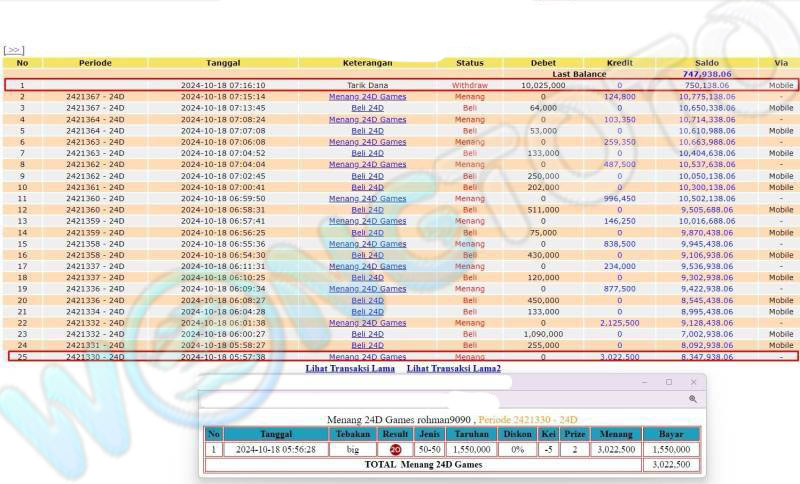Expand the [>>] link above the table
The width and height of the screenshot is (800, 484).
pyautogui.click(x=13, y=49)
